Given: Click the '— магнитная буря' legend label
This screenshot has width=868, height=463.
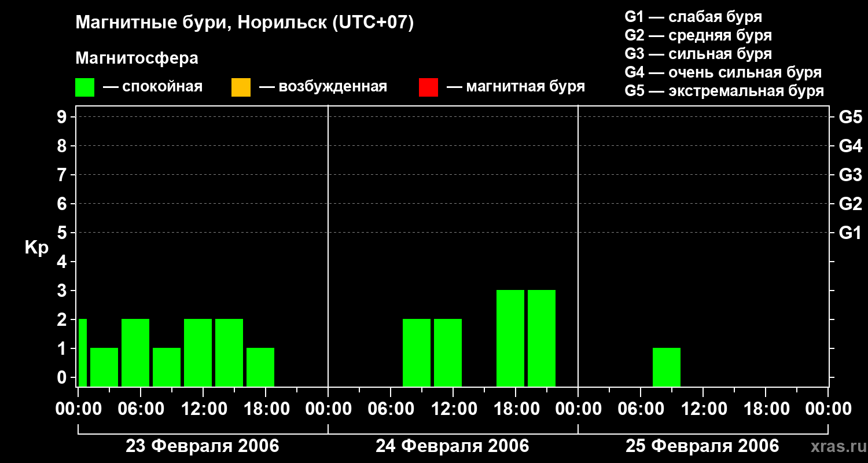Looking at the screenshot, I should click(x=516, y=87).
